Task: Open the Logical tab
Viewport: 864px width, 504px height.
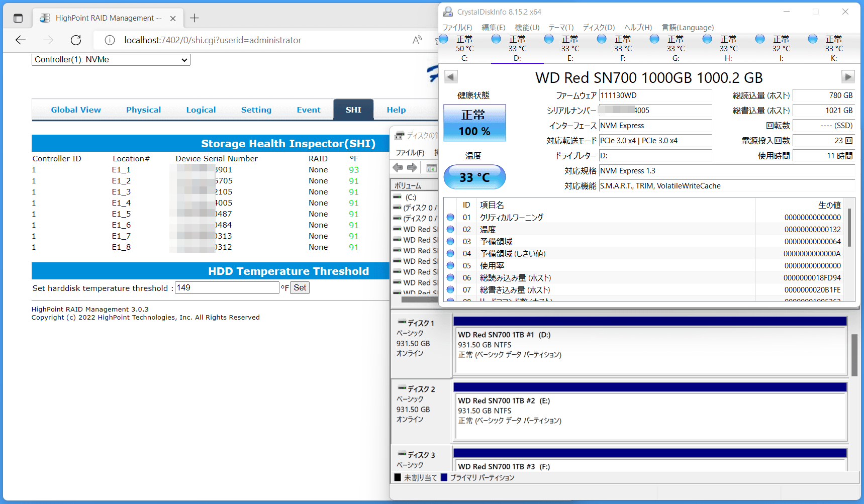Action: coord(201,110)
